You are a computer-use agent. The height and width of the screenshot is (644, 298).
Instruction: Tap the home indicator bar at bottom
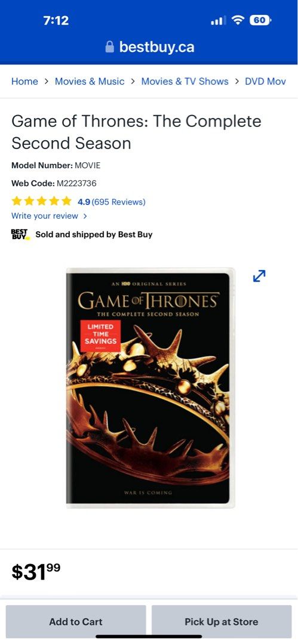pyautogui.click(x=149, y=637)
